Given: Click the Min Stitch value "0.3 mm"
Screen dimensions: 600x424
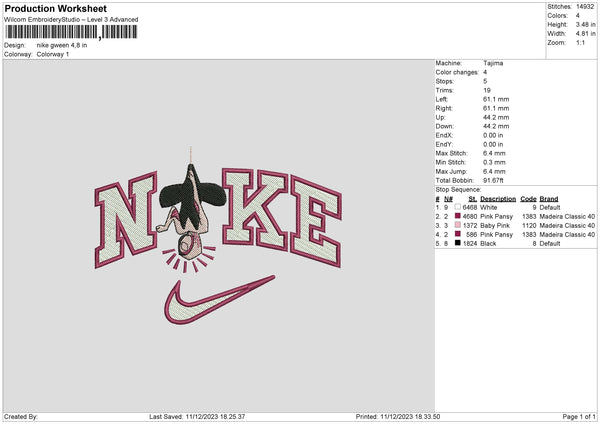Looking at the screenshot, I should pyautogui.click(x=494, y=162).
